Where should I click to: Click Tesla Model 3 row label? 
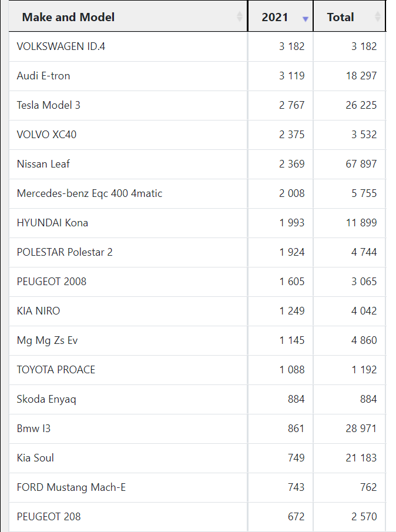coord(49,105)
